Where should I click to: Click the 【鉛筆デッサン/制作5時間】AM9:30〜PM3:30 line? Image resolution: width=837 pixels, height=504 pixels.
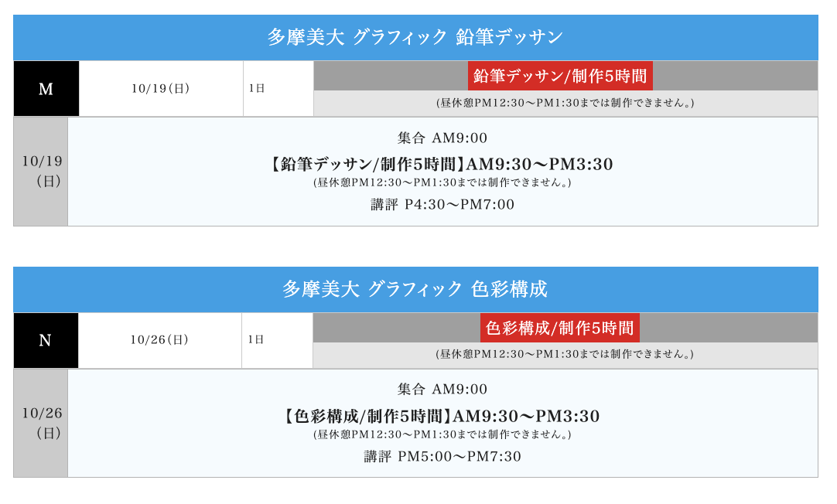pos(442,164)
